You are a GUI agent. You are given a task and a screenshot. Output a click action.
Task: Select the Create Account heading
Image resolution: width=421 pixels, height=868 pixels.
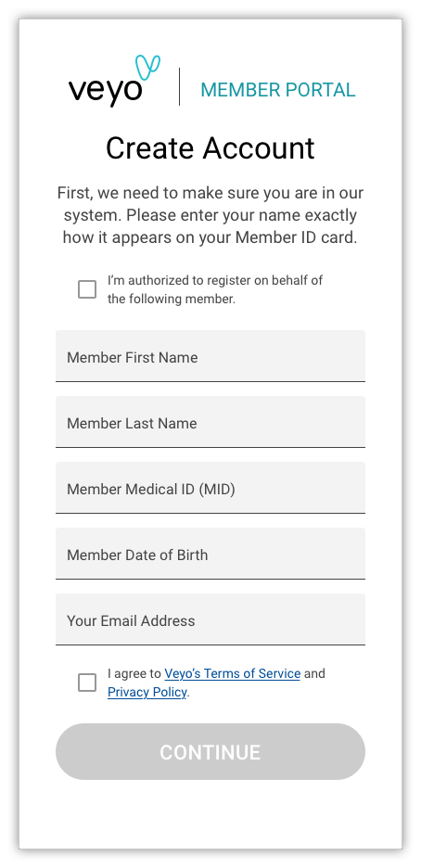click(x=210, y=148)
